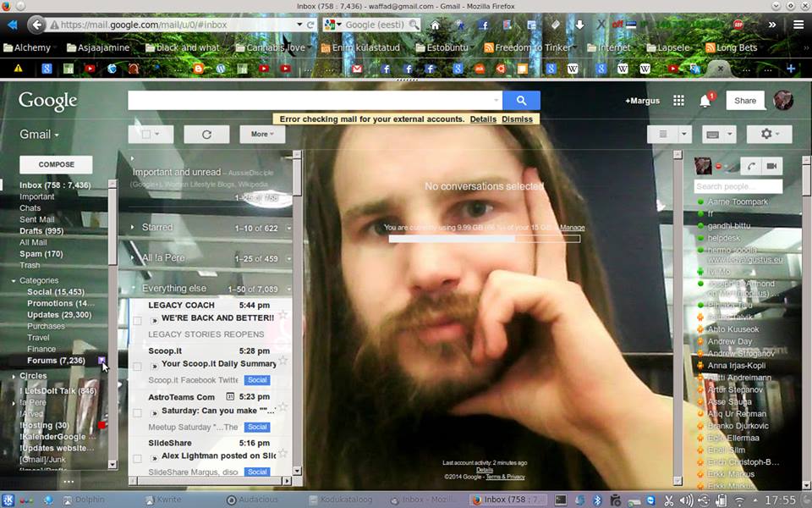Image resolution: width=812 pixels, height=508 pixels.
Task: Click Facebook toolbar icon in Firefox
Action: [483, 25]
